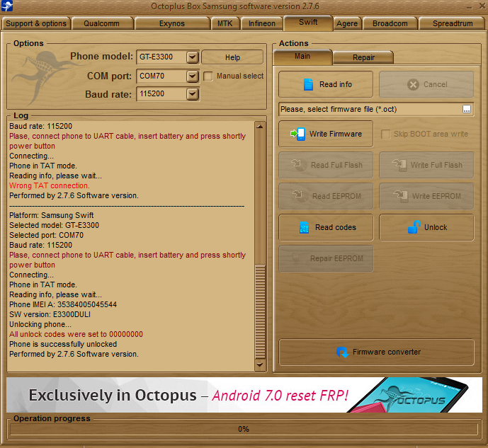Click the Repair EEPROM button label

tap(336, 258)
